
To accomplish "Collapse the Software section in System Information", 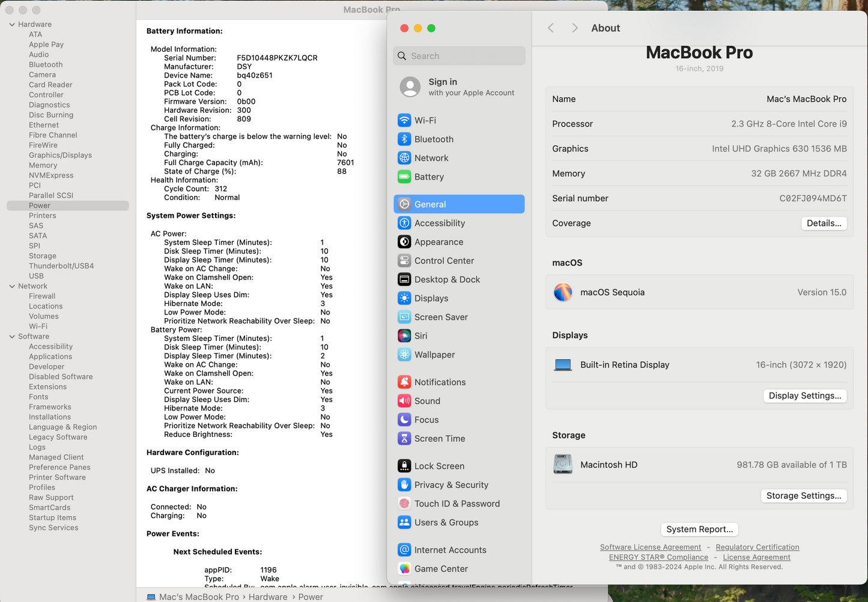I will [x=12, y=336].
